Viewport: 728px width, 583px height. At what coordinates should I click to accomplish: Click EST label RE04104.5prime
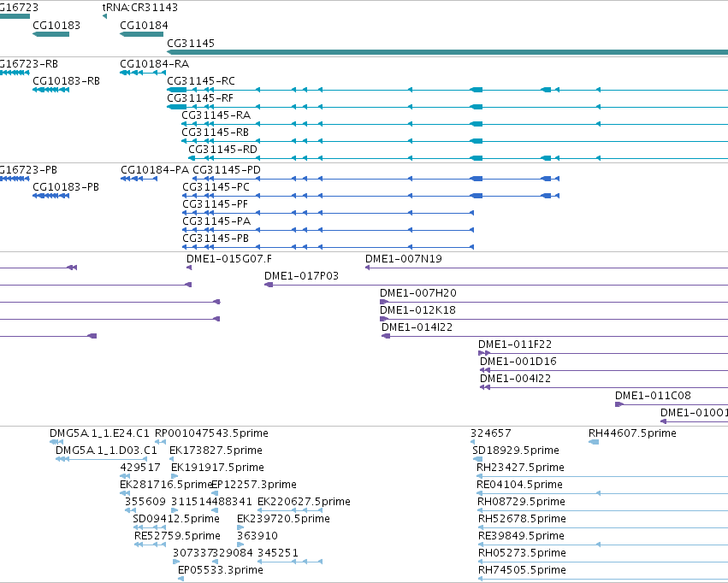point(519,485)
